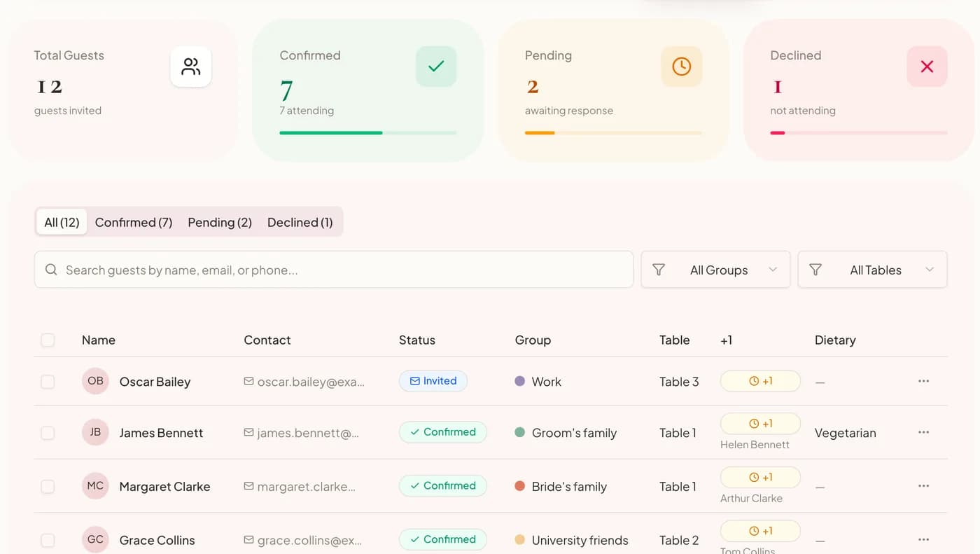Switch to the Pending (2) tab
This screenshot has width=980, height=554.
coord(220,222)
